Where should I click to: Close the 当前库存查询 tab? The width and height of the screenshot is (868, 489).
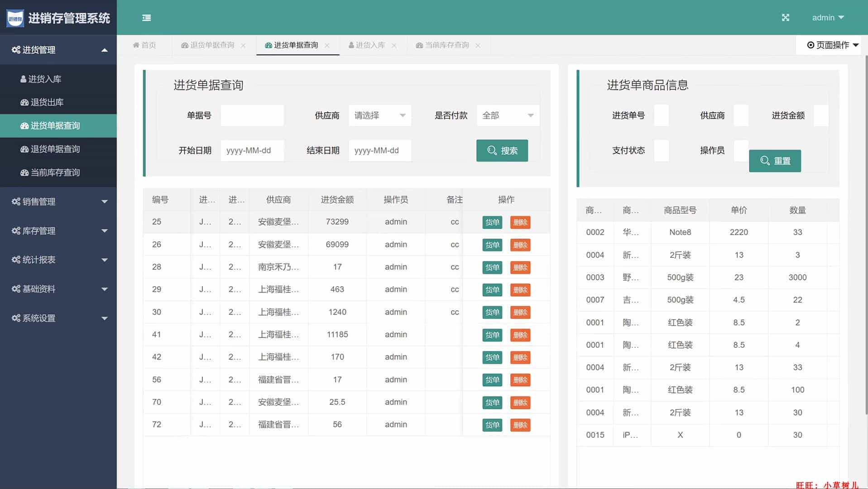point(478,46)
